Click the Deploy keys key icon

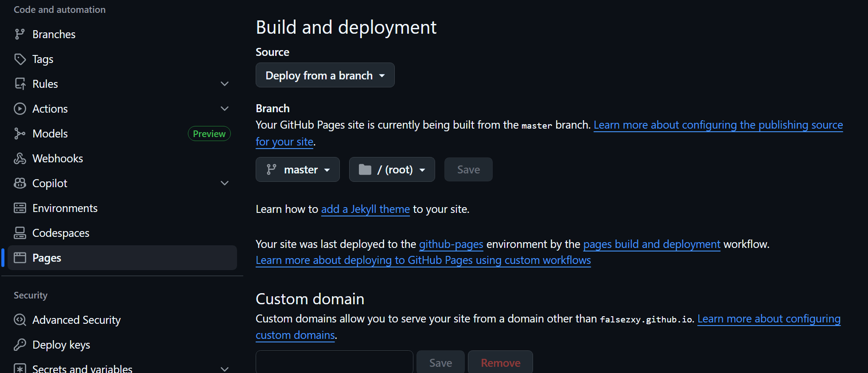click(x=19, y=345)
